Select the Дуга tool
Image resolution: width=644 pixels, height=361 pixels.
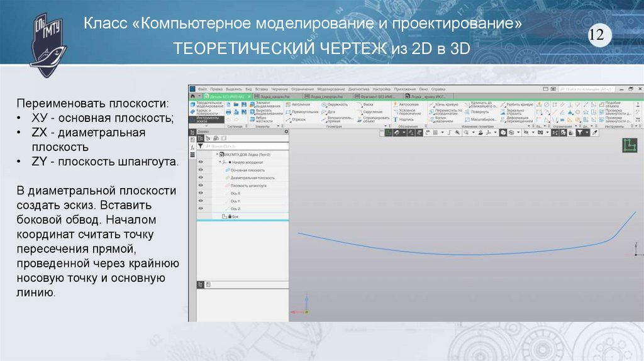pos(328,112)
